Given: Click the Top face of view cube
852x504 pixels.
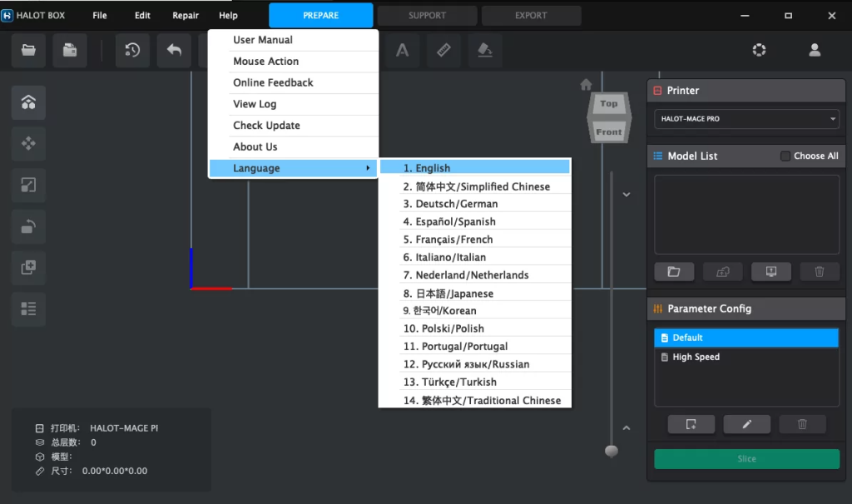Looking at the screenshot, I should (x=609, y=104).
